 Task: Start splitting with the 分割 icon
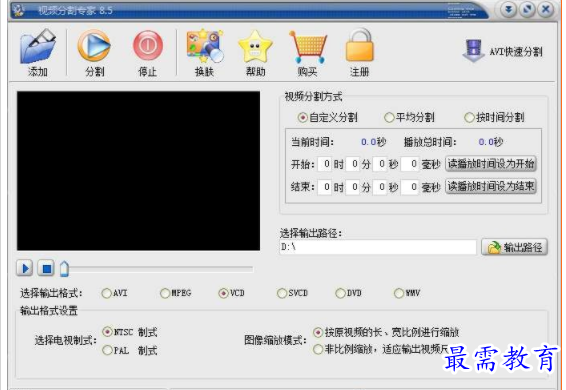tap(94, 46)
